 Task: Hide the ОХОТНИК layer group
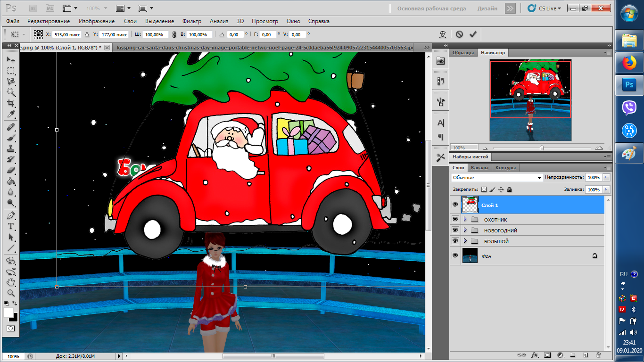click(x=455, y=220)
